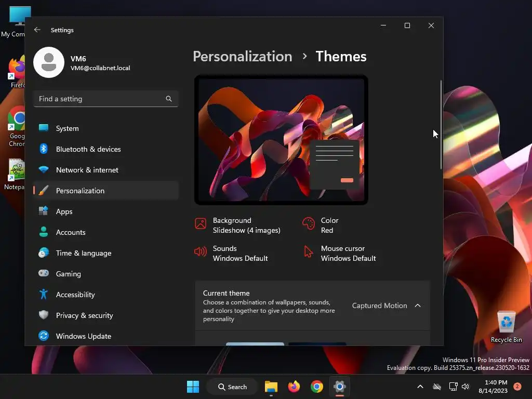Select the Notepad++ desktop shortcut

pyautogui.click(x=14, y=174)
